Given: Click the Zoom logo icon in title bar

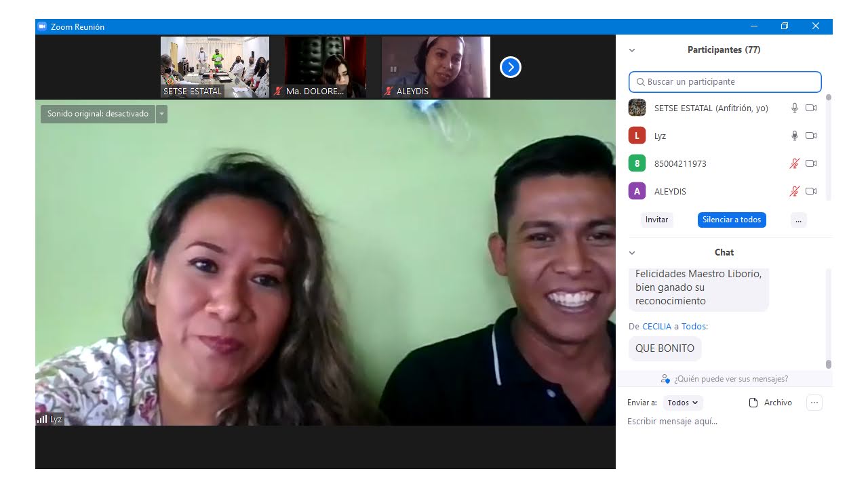Looking at the screenshot, I should click(42, 26).
